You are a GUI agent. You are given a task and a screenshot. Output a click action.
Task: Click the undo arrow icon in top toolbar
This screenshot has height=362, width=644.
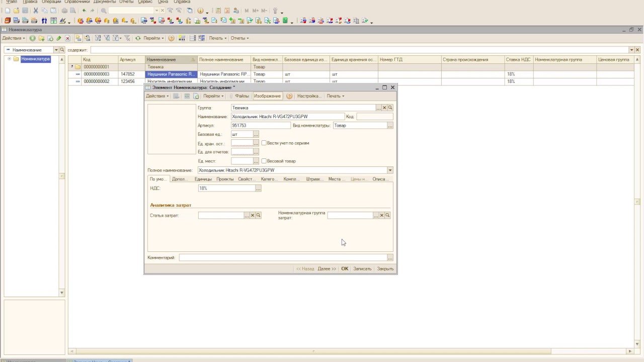click(x=84, y=11)
